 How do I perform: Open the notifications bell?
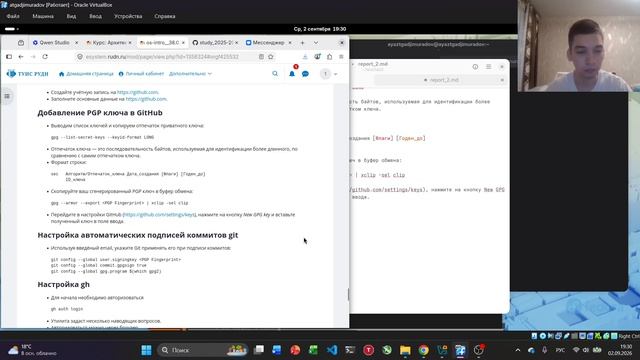pyautogui.click(x=292, y=74)
